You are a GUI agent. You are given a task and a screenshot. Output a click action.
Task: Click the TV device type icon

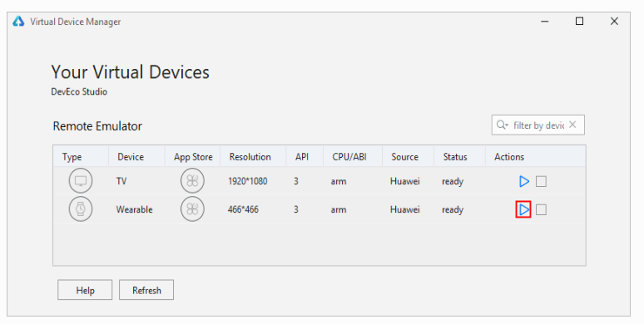[x=81, y=181]
